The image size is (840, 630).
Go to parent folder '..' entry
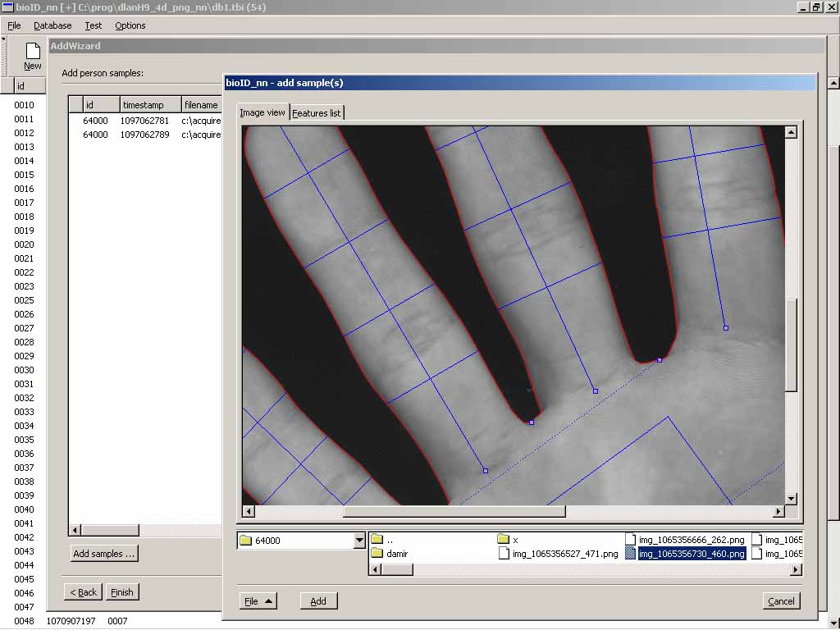pos(390,540)
